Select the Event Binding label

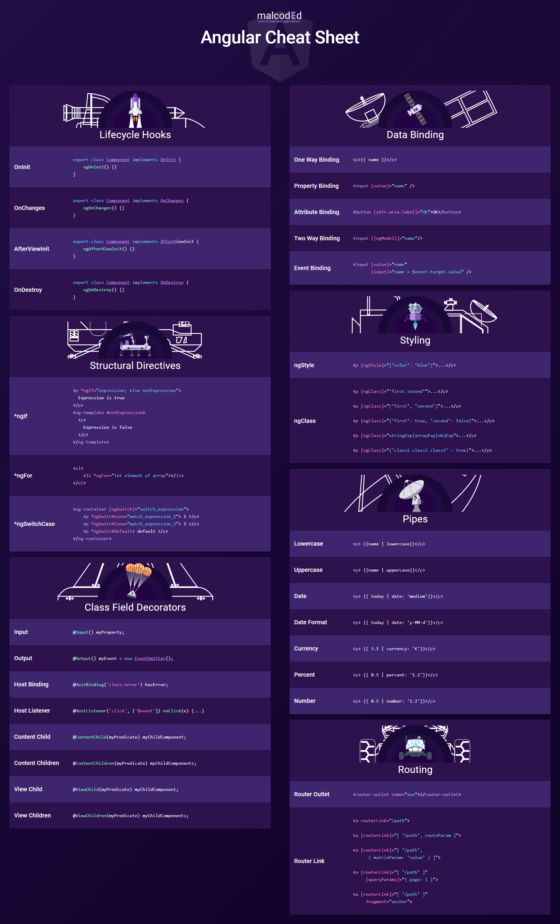312,268
